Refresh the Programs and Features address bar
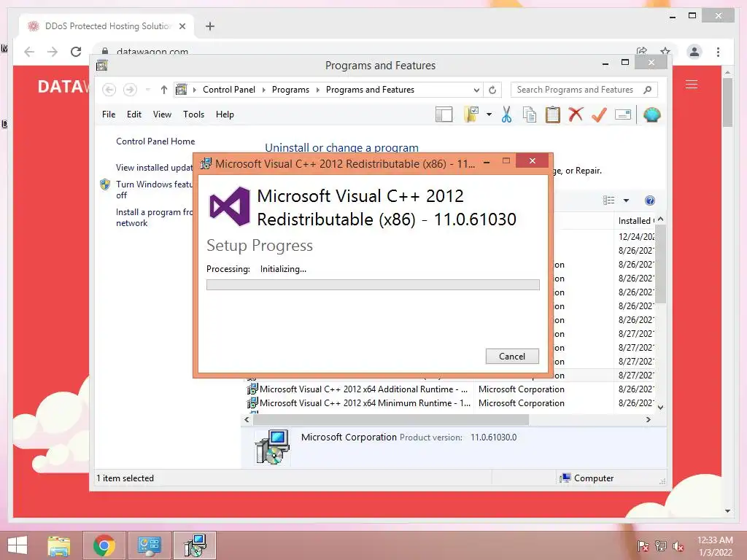 click(x=492, y=90)
